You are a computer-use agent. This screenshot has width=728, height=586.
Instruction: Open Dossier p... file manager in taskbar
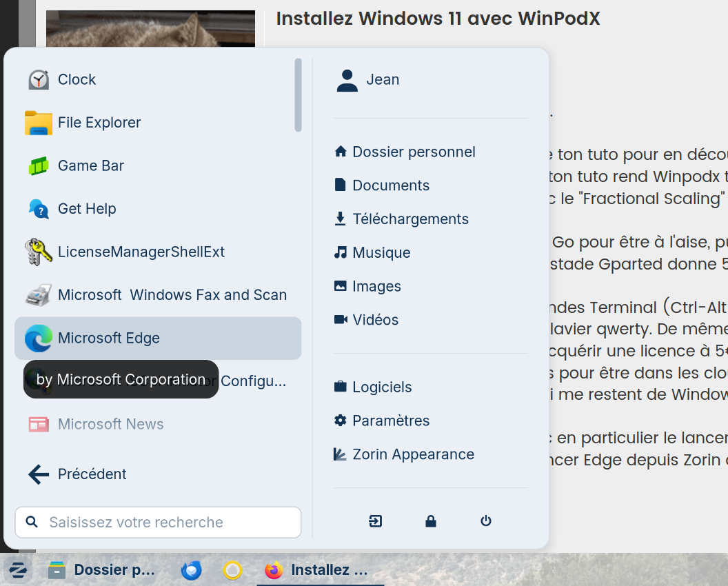(102, 570)
